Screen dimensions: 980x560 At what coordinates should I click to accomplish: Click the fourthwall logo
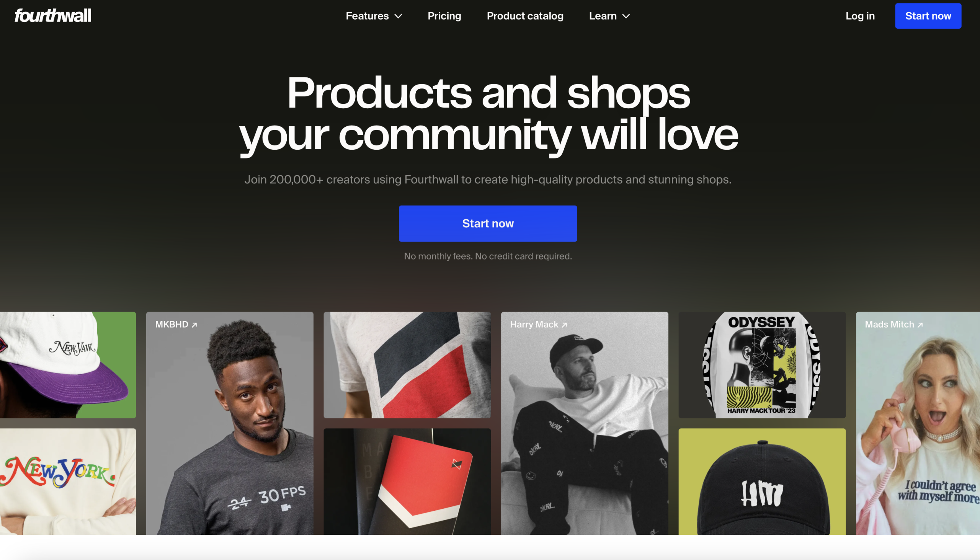(x=53, y=16)
